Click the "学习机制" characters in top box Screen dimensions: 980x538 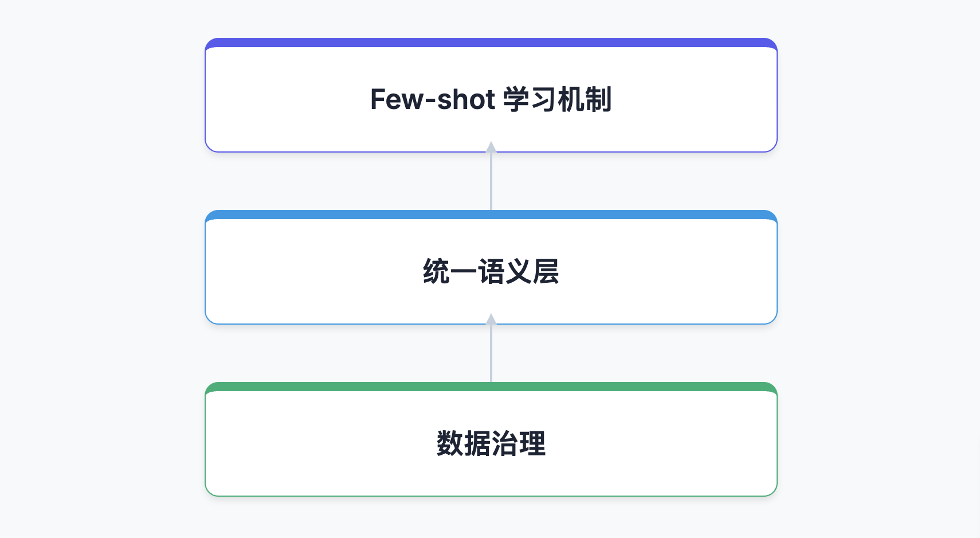click(557, 99)
